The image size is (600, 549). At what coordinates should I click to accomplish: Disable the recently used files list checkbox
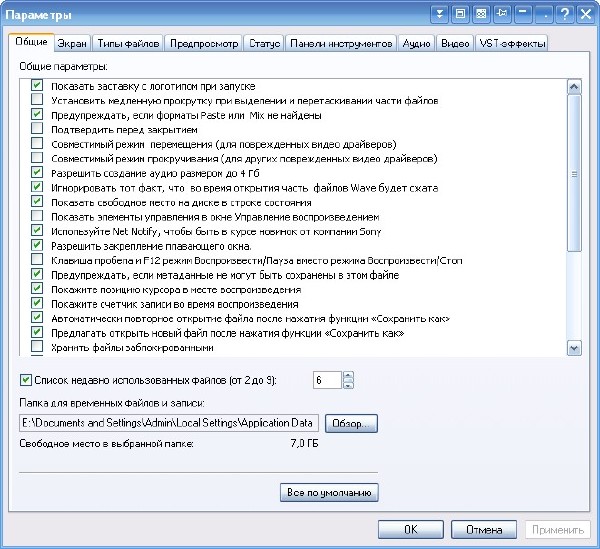[x=26, y=380]
